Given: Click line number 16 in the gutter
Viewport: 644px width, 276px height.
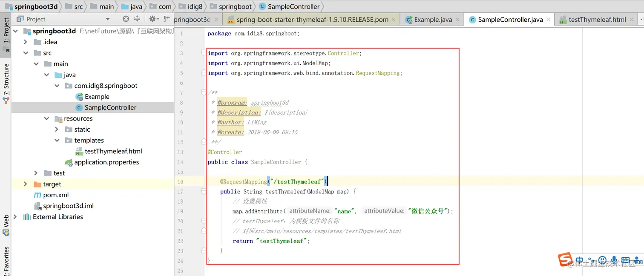Looking at the screenshot, I should point(181,182).
